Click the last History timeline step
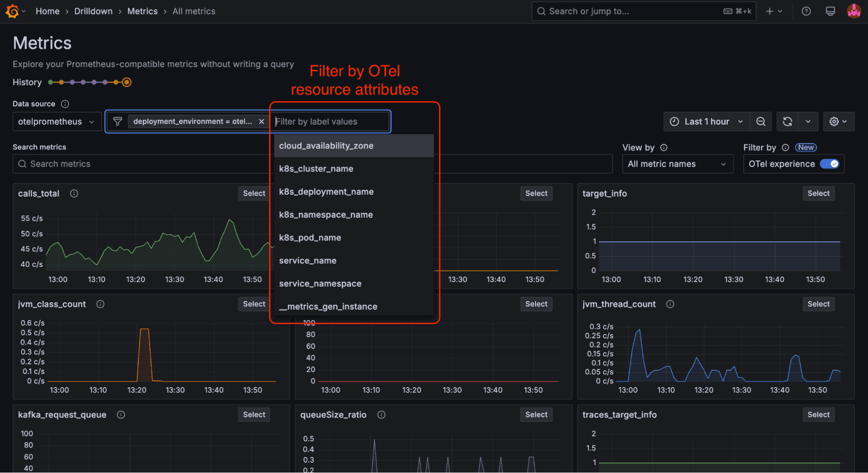 click(x=126, y=82)
